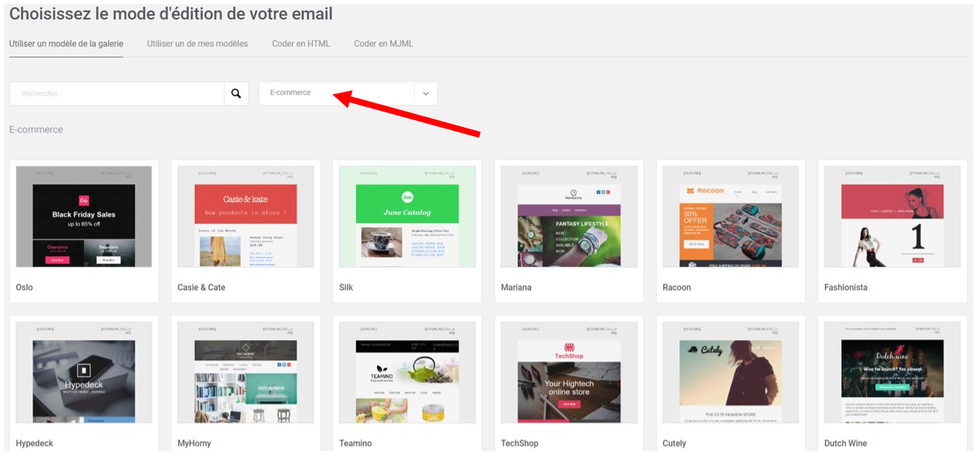Switch to Utiliser un de mes modèles tab
Image resolution: width=980 pixels, height=459 pixels.
[197, 44]
